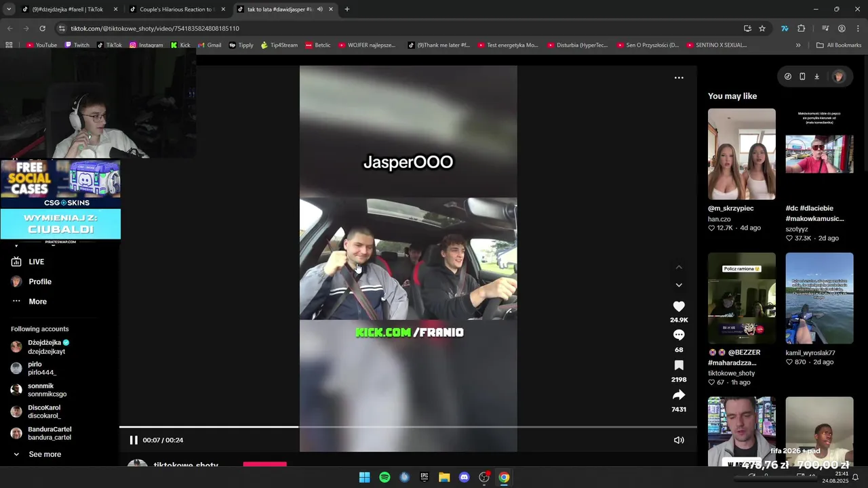Click the han.czo author name
This screenshot has width=868, height=488.
(x=719, y=220)
